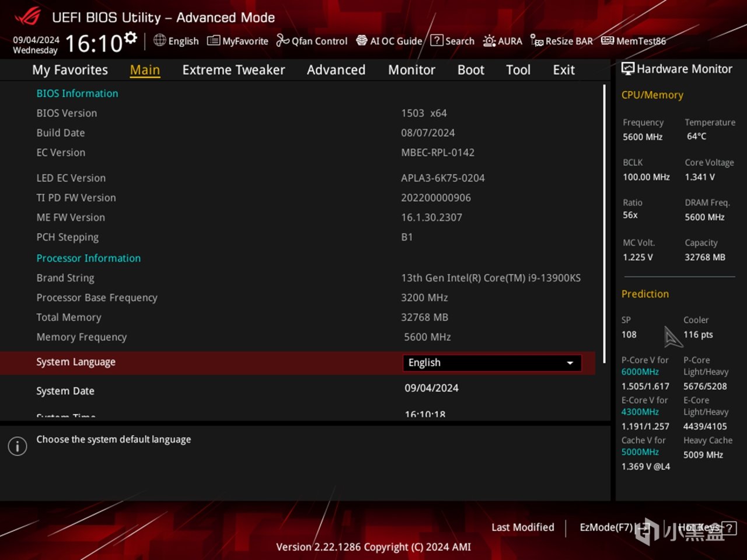Select the Brand String label
The height and width of the screenshot is (560, 747).
pos(65,278)
